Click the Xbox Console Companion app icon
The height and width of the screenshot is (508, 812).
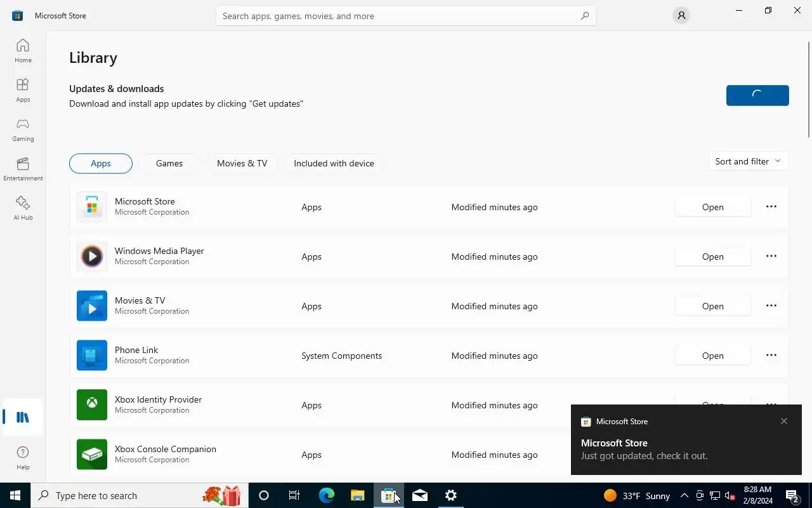click(92, 455)
